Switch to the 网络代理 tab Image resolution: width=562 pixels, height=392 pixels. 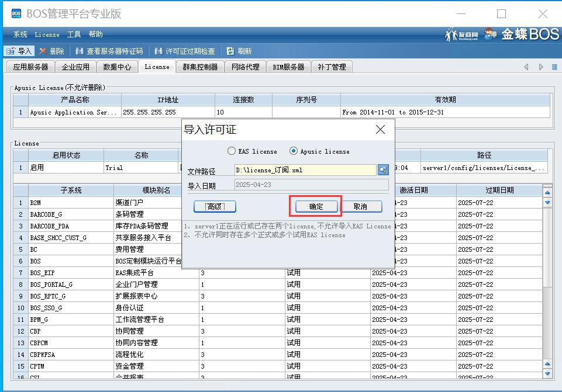point(245,67)
